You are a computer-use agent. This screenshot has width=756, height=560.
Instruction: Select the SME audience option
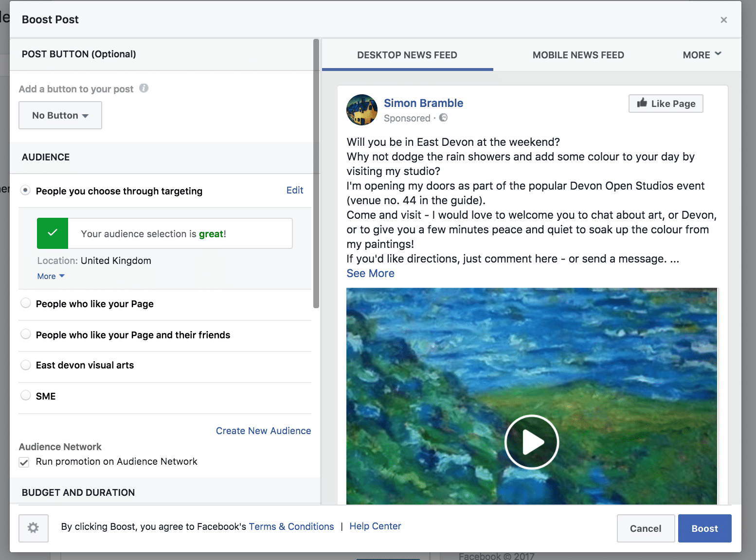point(25,396)
